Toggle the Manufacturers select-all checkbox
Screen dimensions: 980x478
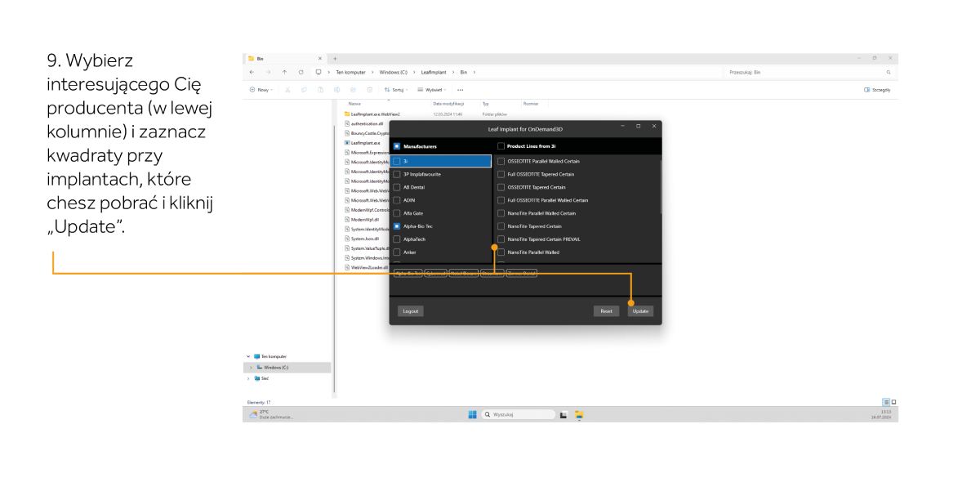[397, 146]
